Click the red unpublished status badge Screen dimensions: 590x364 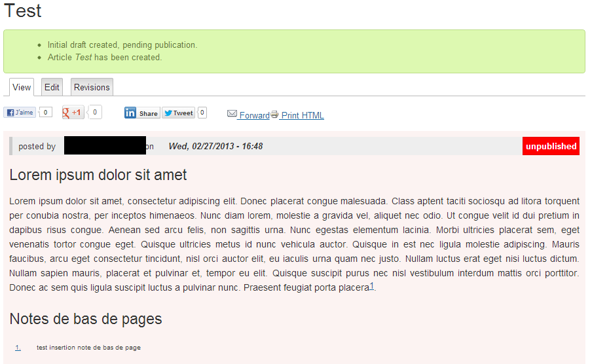551,147
